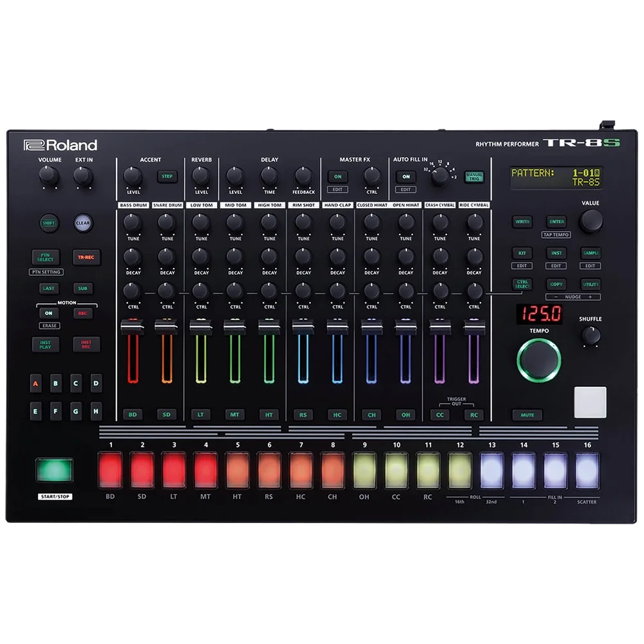Toggle MOTION ON button
The height and width of the screenshot is (644, 644).
49,314
